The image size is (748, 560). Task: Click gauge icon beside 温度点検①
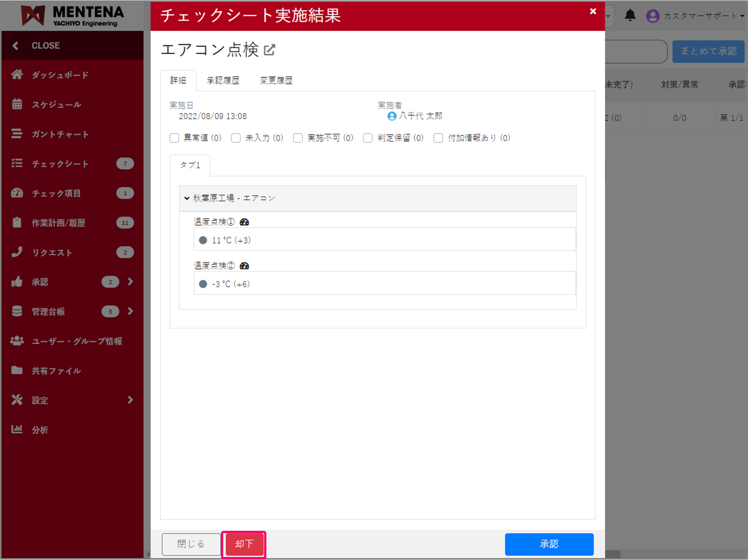(x=244, y=222)
